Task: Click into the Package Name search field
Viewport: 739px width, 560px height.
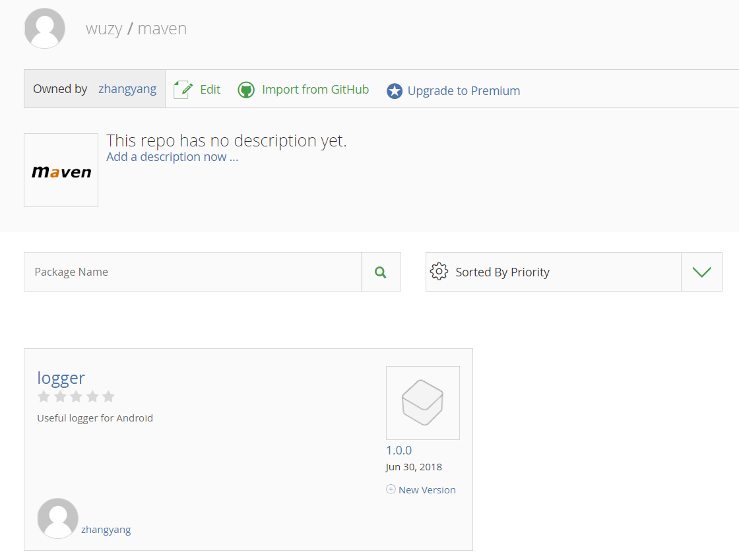Action: coord(193,272)
